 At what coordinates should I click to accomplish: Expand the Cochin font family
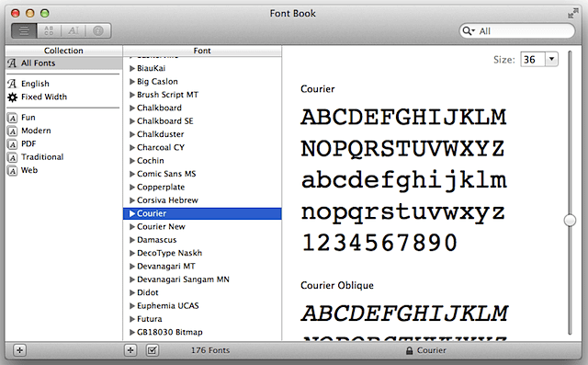pos(132,161)
